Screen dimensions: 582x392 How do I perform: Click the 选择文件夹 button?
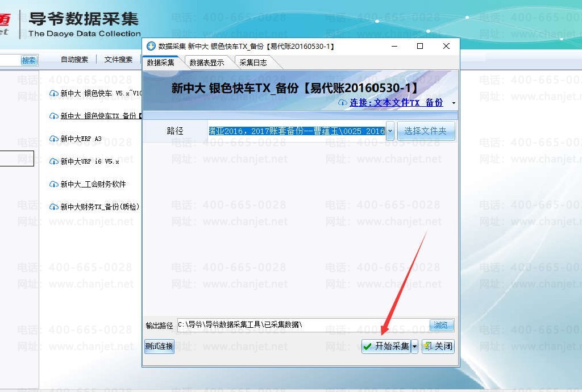click(426, 131)
